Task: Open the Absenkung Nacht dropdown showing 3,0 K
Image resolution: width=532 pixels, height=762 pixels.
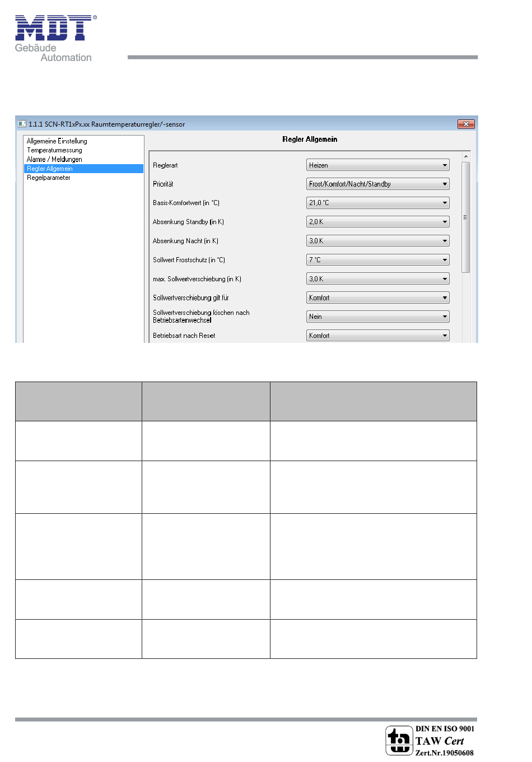Action: [x=378, y=241]
